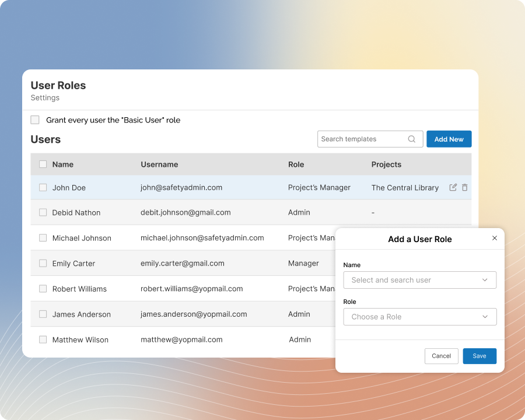The height and width of the screenshot is (420, 525).
Task: Cancel the Add a User Role dialog
Action: (442, 356)
